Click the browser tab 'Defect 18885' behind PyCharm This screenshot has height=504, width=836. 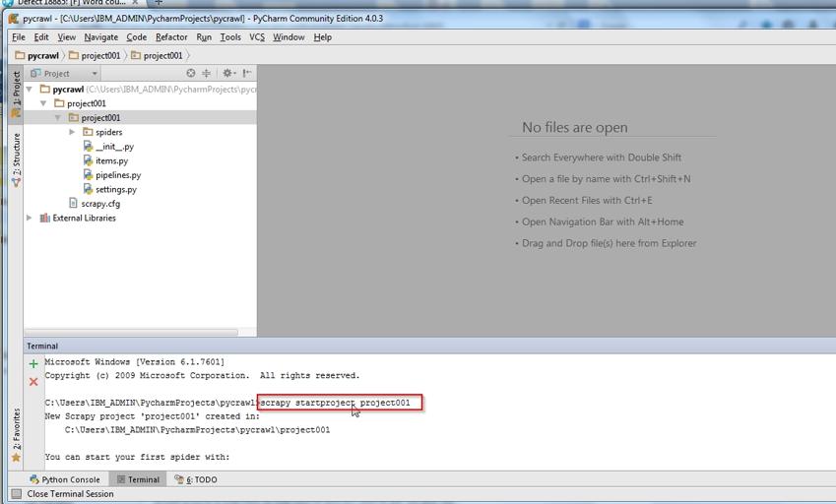pyautogui.click(x=70, y=3)
